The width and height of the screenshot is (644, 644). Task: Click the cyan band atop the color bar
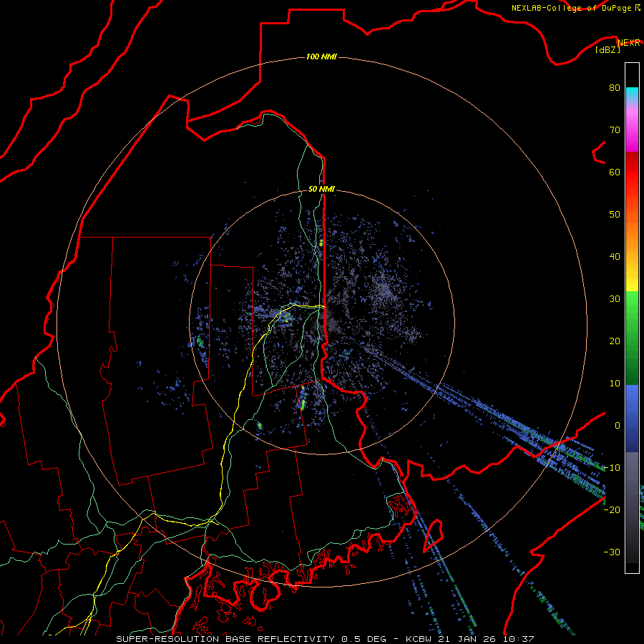(x=632, y=94)
